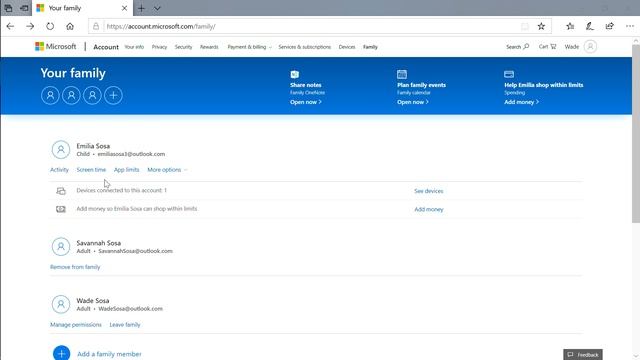Open the Family tab
The height and width of the screenshot is (360, 640).
[370, 47]
